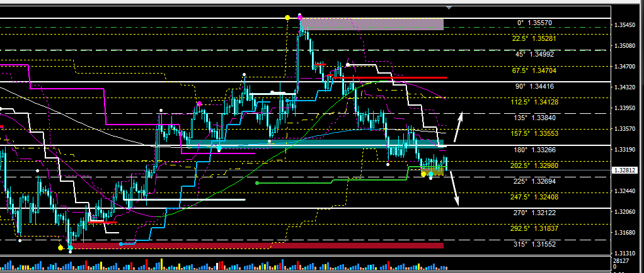Click the magenta dot marker at the chart high
This screenshot has height=273, width=644.
coord(300,18)
